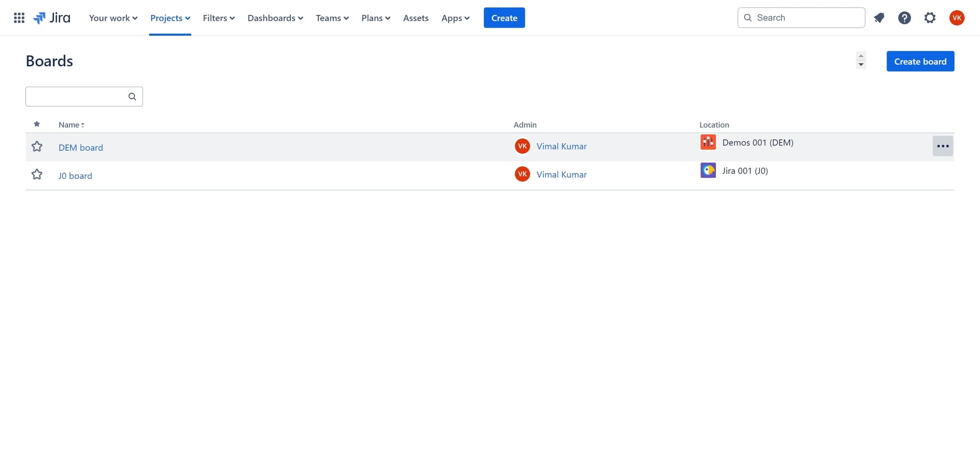Open the settings gear icon
This screenshot has width=980, height=465.
[x=929, y=18]
